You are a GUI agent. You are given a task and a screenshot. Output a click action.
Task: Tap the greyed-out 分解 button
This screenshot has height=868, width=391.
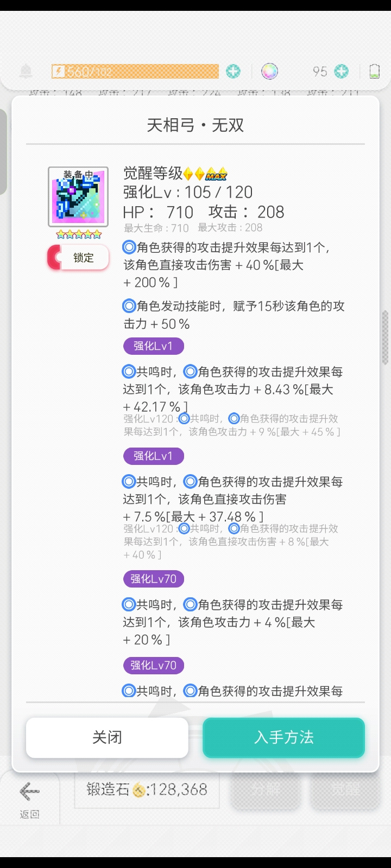[266, 789]
